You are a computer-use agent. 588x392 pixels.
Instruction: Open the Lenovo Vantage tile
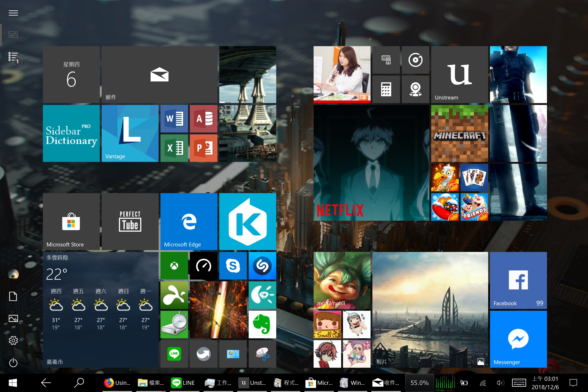pos(130,133)
